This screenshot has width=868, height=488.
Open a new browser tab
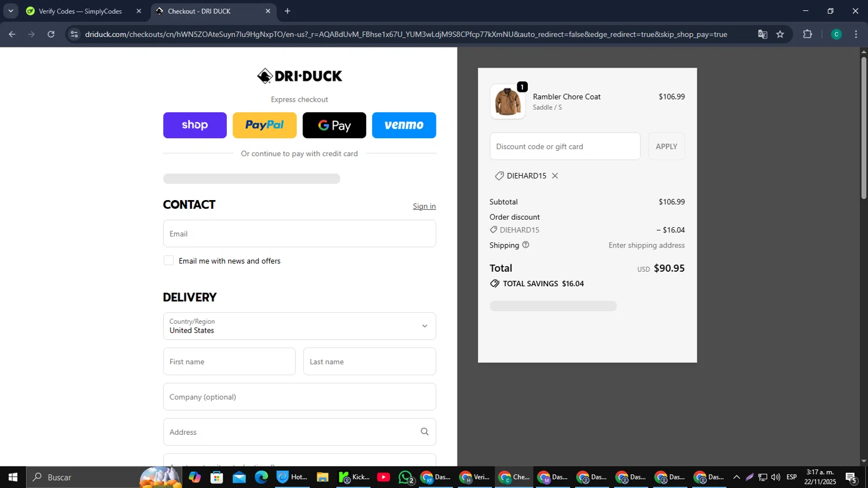[288, 11]
